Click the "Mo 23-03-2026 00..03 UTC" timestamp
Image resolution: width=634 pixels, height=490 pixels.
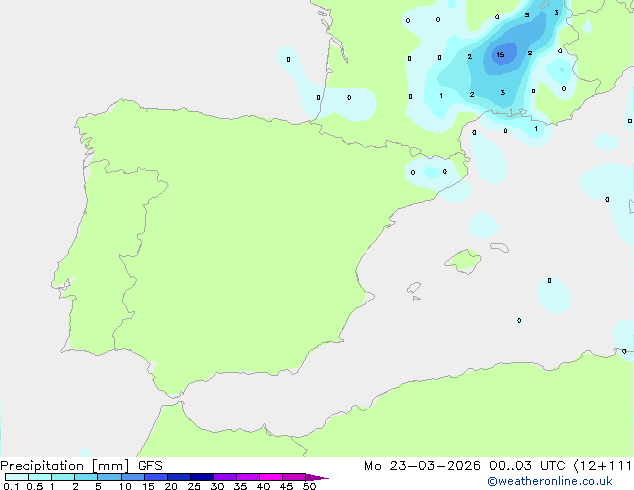[x=465, y=466]
